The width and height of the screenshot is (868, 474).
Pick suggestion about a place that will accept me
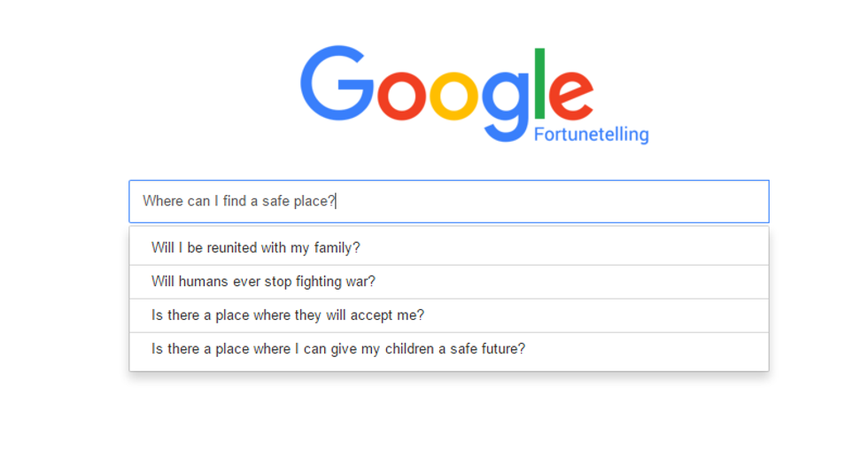click(288, 315)
